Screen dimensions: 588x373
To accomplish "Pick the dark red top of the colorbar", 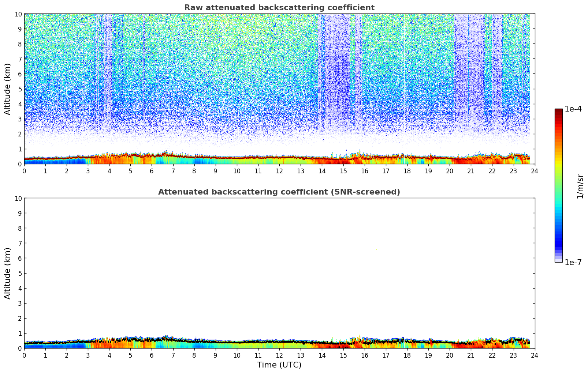I will click(x=558, y=111).
